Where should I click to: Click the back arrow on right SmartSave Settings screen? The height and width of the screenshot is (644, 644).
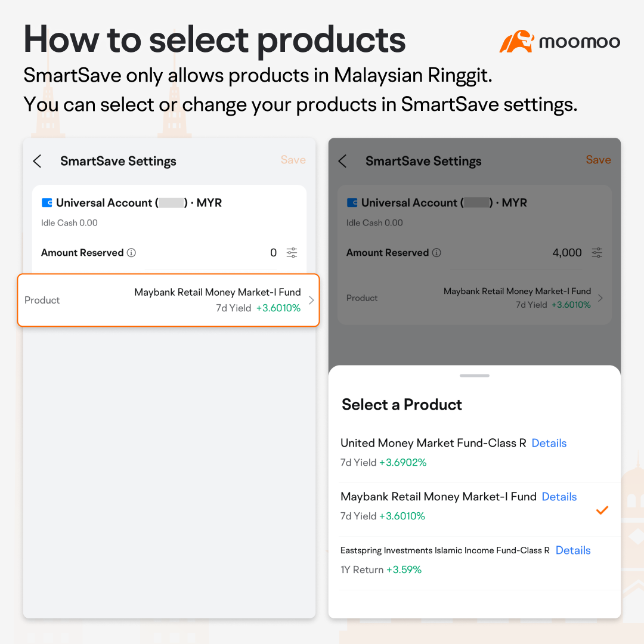pyautogui.click(x=342, y=161)
